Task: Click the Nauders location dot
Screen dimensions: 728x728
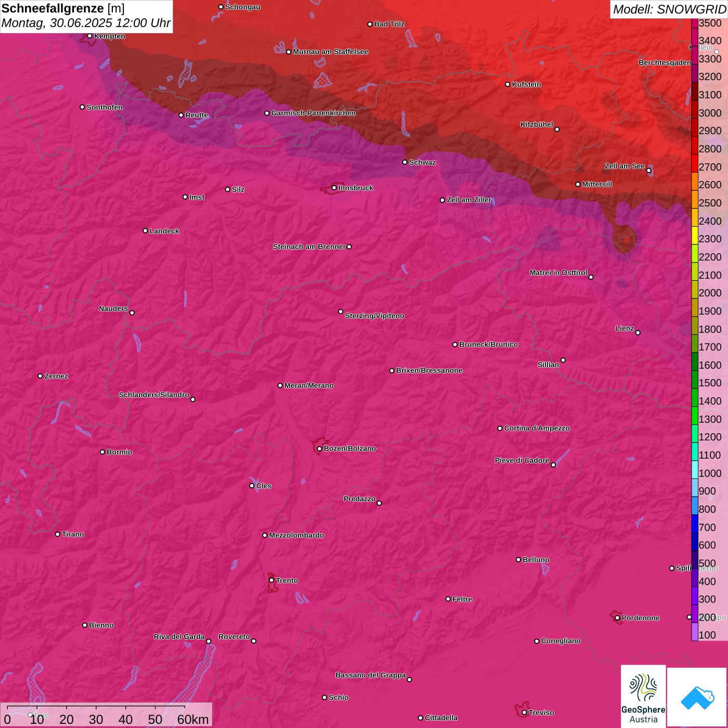Action: [x=132, y=313]
